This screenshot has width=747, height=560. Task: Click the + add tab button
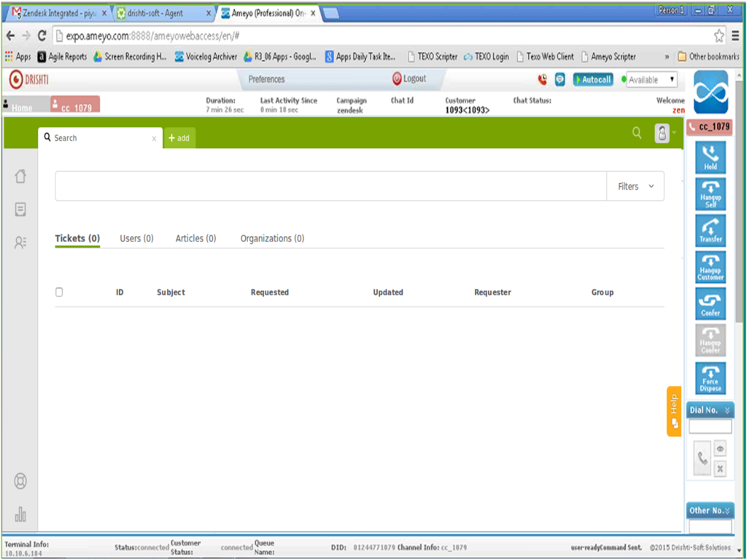[179, 138]
